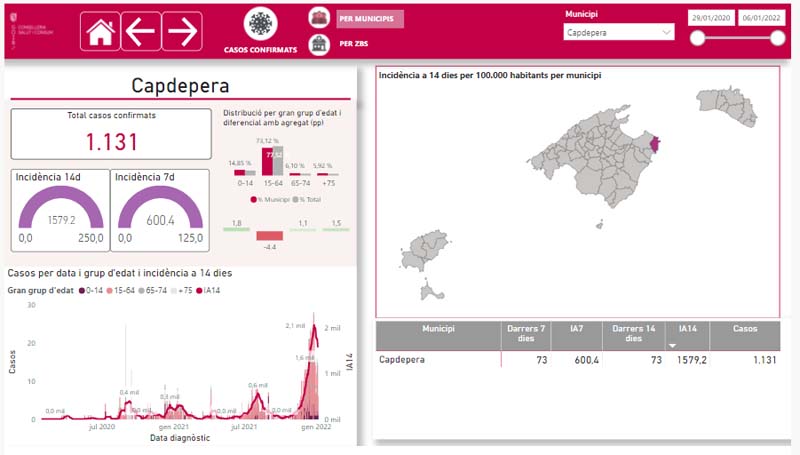Toggle the 15-64 age group legend
The image size is (800, 455).
pyautogui.click(x=120, y=290)
